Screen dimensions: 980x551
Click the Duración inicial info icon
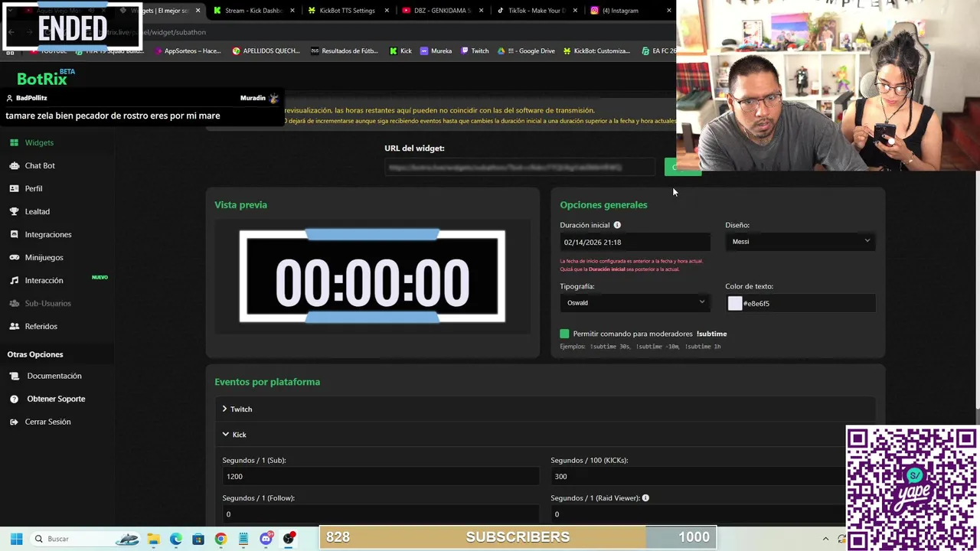pos(617,225)
